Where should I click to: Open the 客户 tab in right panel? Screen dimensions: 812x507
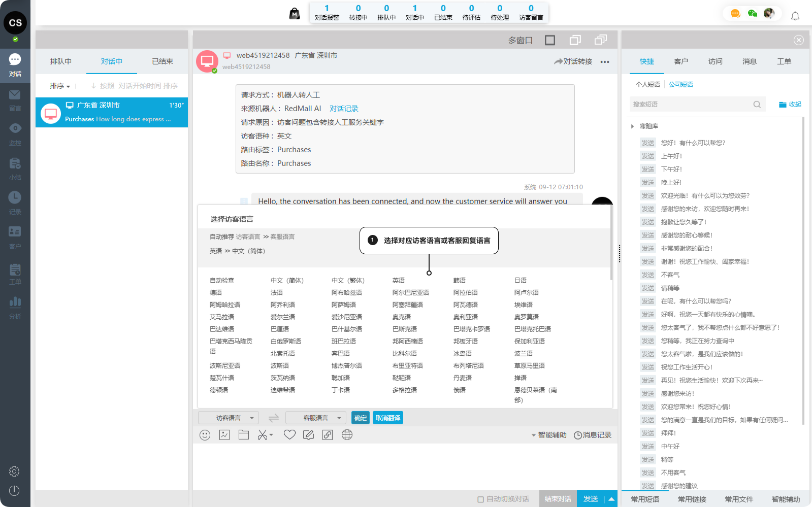[681, 61]
